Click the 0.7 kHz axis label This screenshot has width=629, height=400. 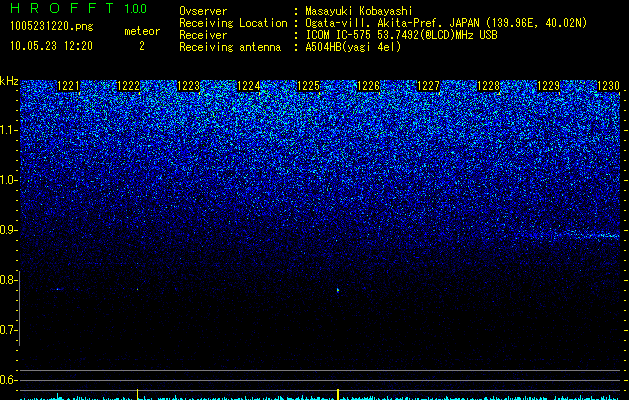tap(8, 330)
